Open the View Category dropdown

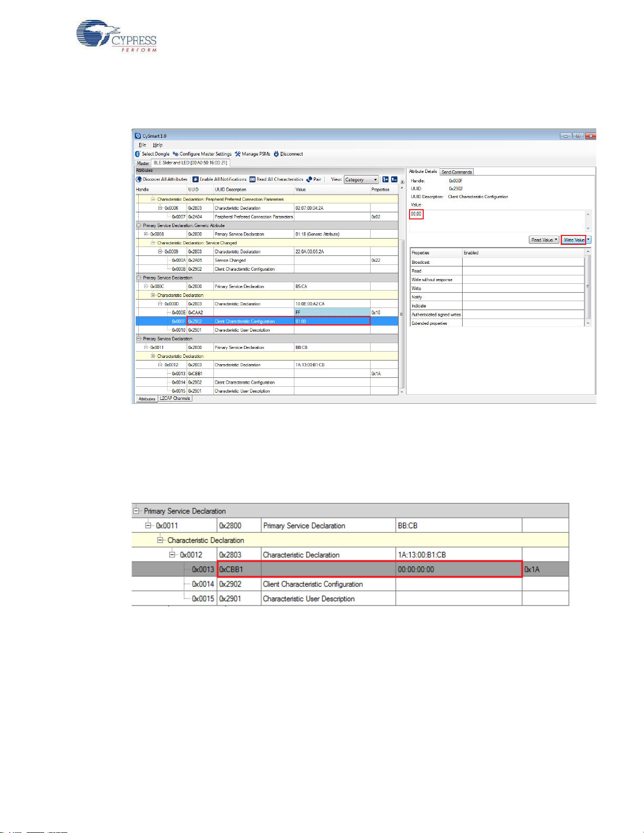coord(361,180)
